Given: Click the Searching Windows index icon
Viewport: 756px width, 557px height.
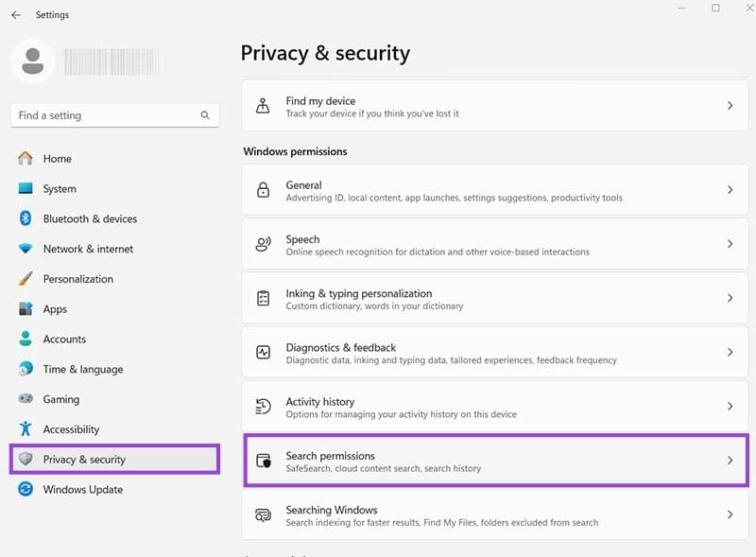Looking at the screenshot, I should pyautogui.click(x=263, y=514).
